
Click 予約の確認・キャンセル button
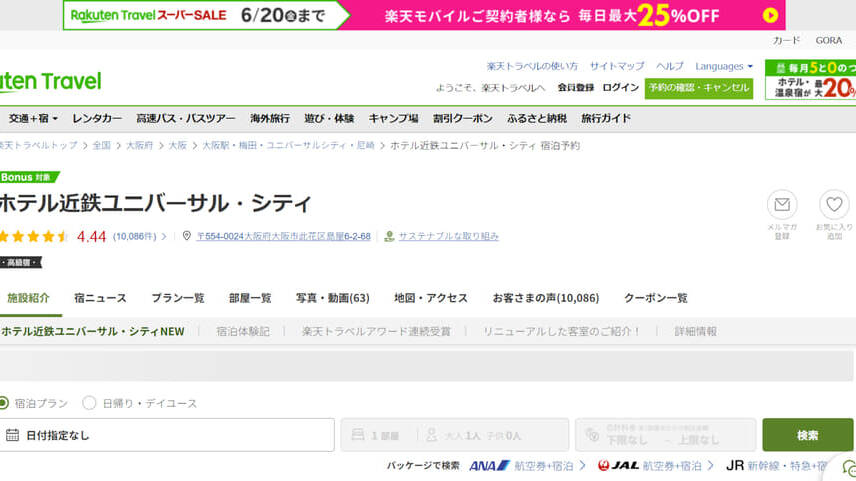[x=699, y=88]
